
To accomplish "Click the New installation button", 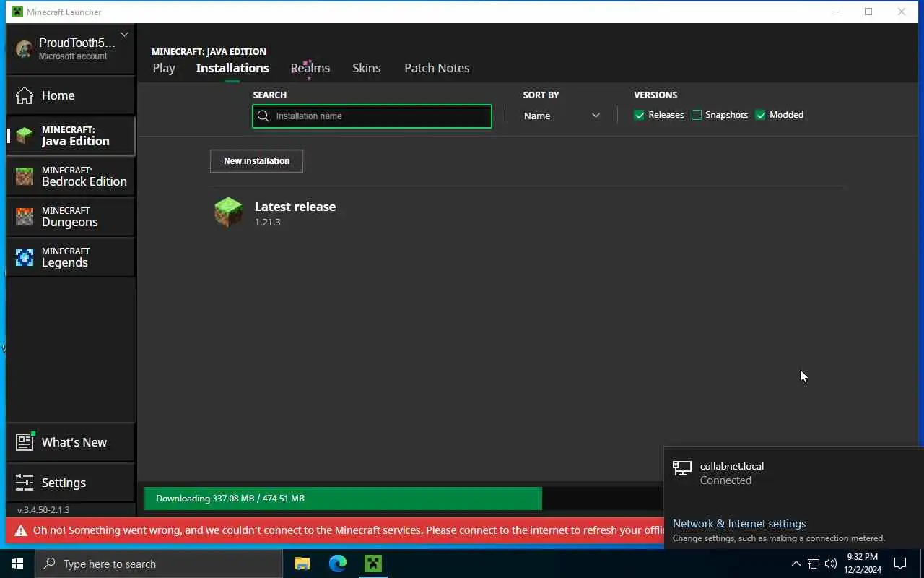I will (256, 161).
